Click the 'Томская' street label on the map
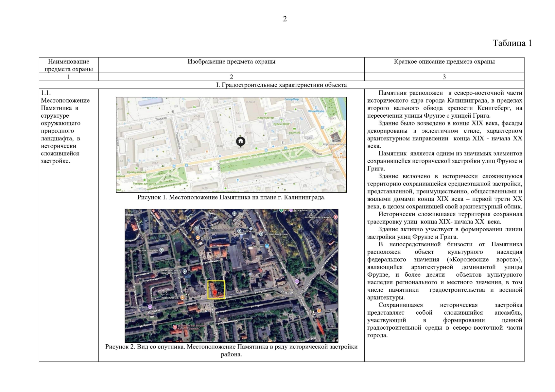This screenshot has height=392, width=555. pos(161,119)
